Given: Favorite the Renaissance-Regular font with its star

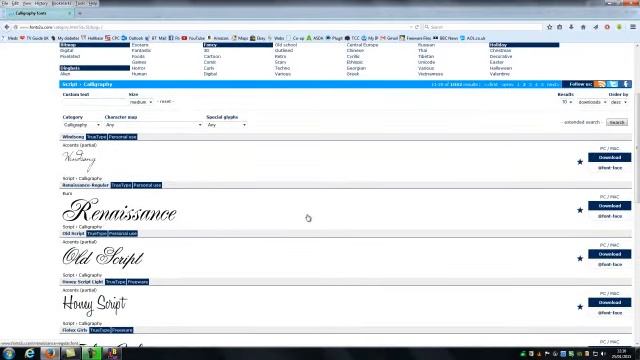Looking at the screenshot, I should 580,210.
